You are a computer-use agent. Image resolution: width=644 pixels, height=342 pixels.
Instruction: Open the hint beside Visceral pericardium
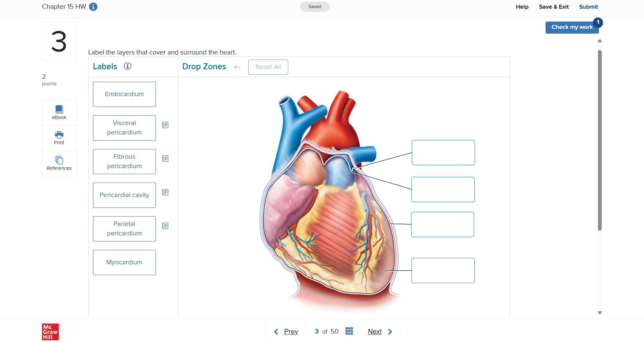click(x=165, y=125)
